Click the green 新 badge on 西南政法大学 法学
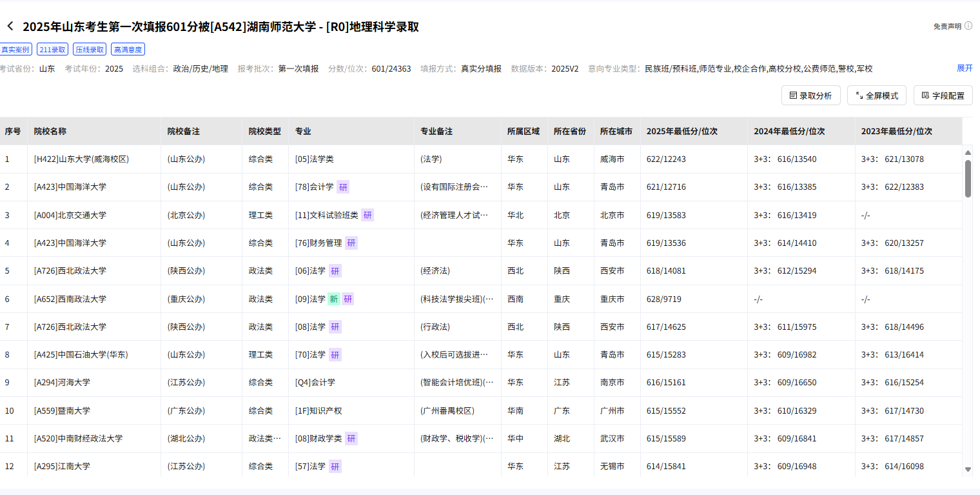980x495 pixels. click(x=335, y=299)
